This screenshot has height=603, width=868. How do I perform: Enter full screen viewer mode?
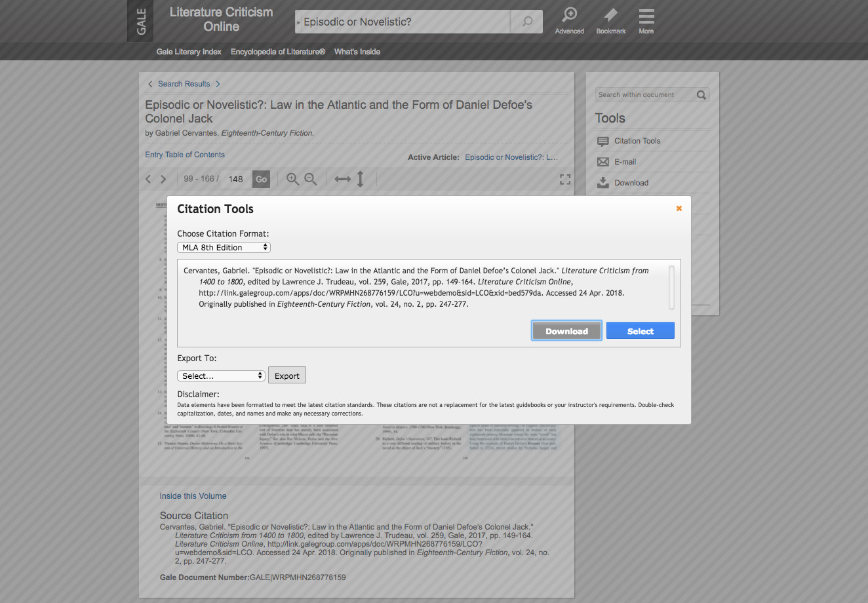tap(565, 179)
